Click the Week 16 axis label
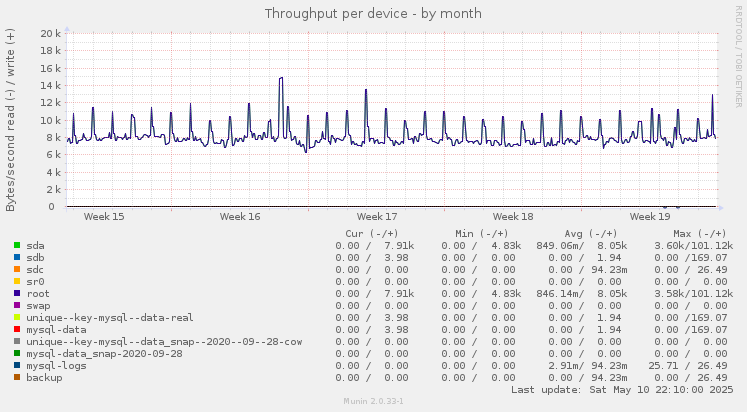 click(240, 217)
